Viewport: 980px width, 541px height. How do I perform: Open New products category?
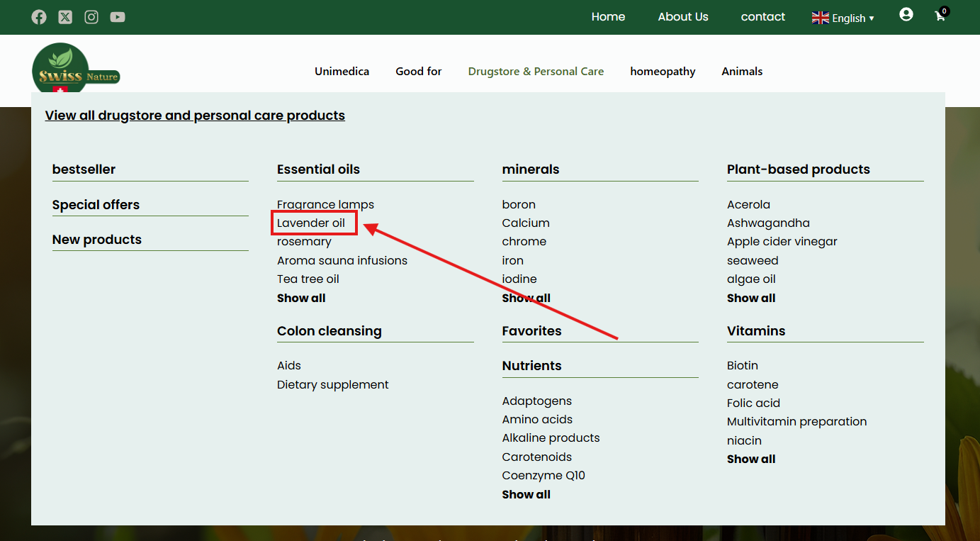pyautogui.click(x=97, y=240)
